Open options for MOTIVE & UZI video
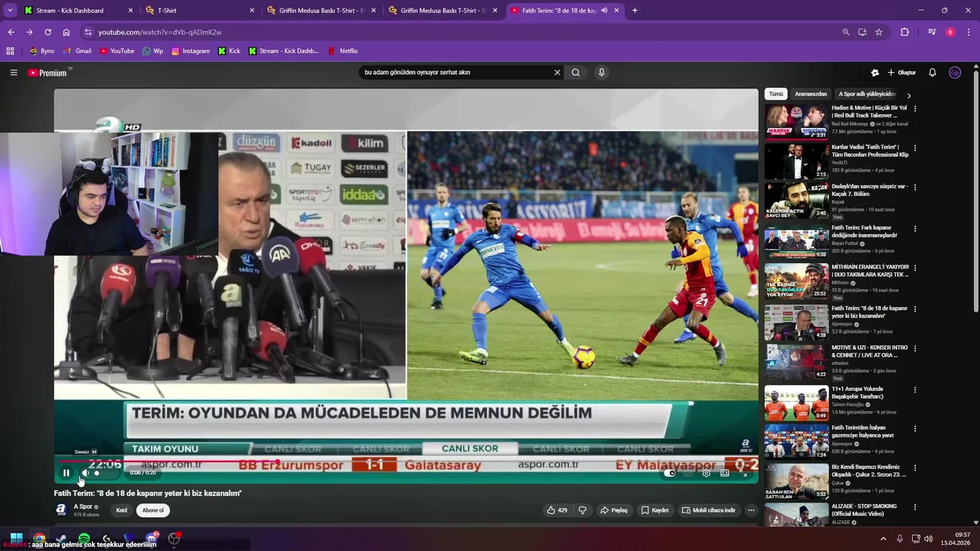This screenshot has width=980, height=551. click(915, 348)
